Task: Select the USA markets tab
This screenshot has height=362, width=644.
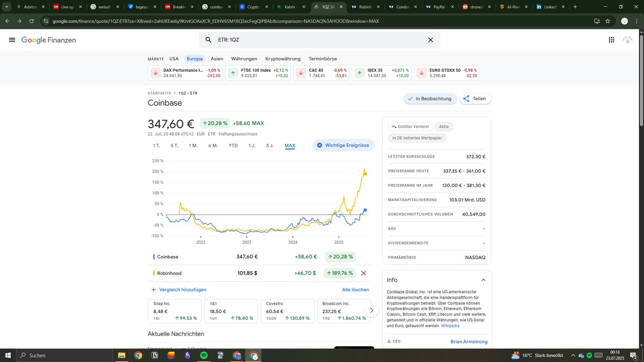Action: point(174,59)
